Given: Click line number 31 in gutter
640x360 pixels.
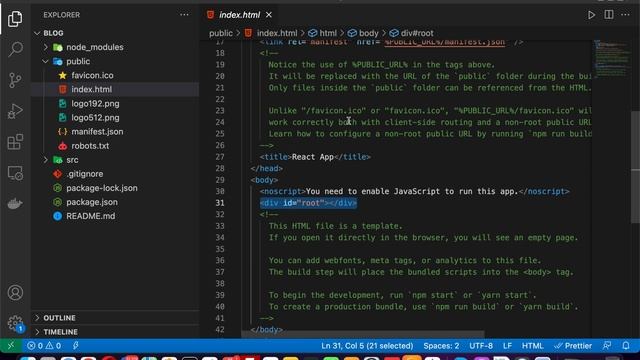Looking at the screenshot, I should coord(220,203).
